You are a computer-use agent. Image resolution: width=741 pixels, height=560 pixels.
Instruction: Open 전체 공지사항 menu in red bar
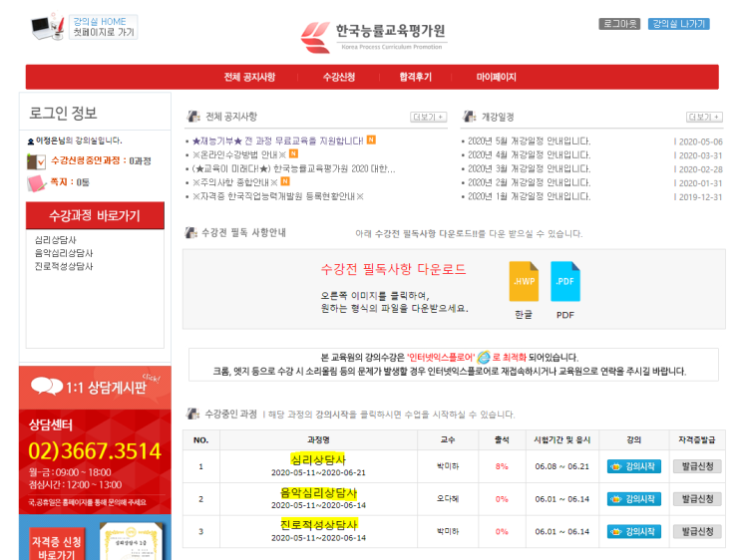249,77
